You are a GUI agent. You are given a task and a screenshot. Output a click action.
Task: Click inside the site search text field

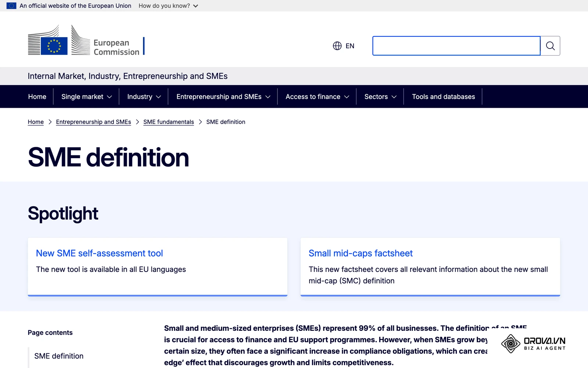[456, 46]
